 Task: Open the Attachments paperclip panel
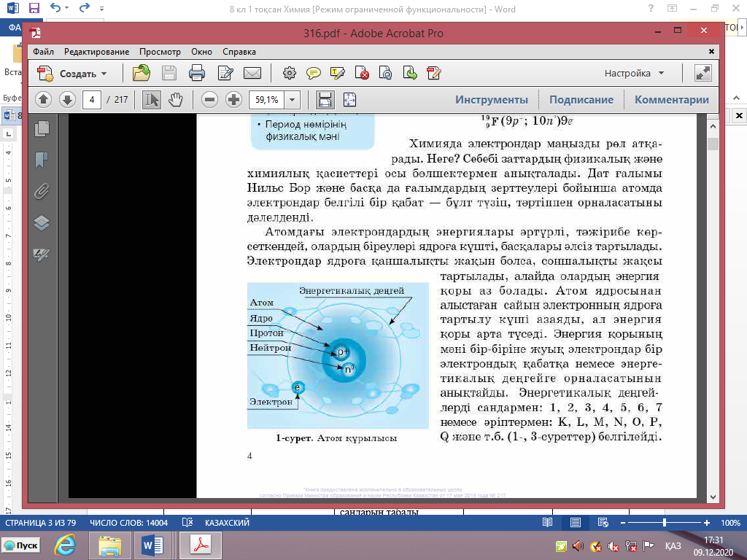(x=42, y=191)
